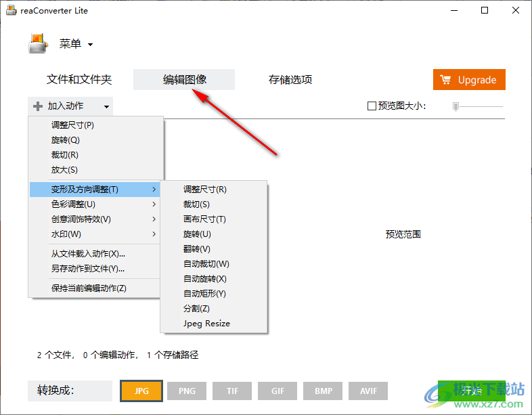The height and width of the screenshot is (415, 532).
Task: Select 保持当前编辑动作(Z) entry
Action: [x=94, y=288]
